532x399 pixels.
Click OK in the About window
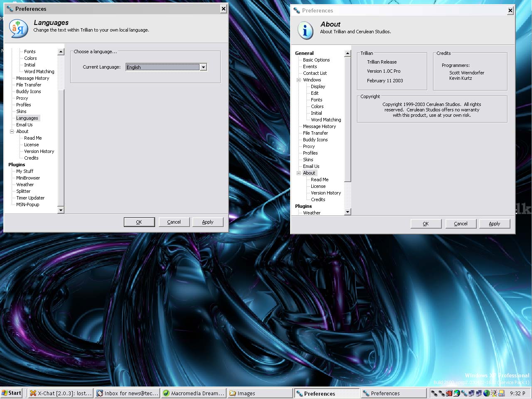coord(426,224)
